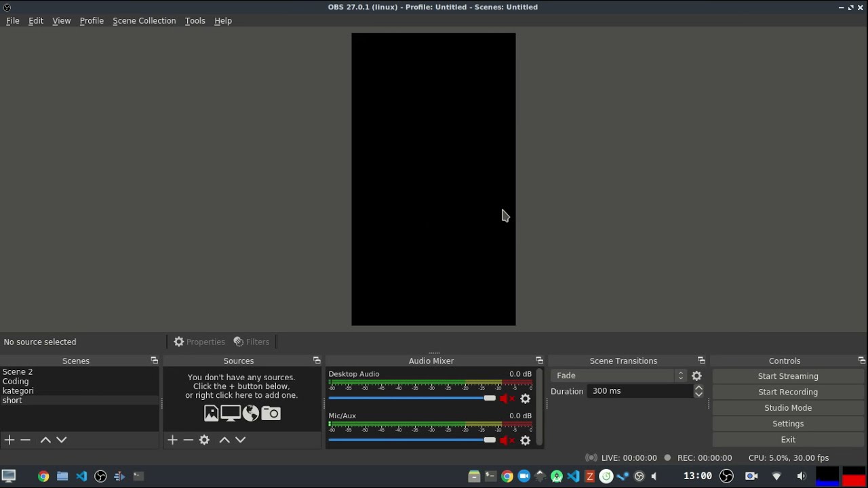
Task: Add a new scene with the plus button
Action: click(9, 440)
